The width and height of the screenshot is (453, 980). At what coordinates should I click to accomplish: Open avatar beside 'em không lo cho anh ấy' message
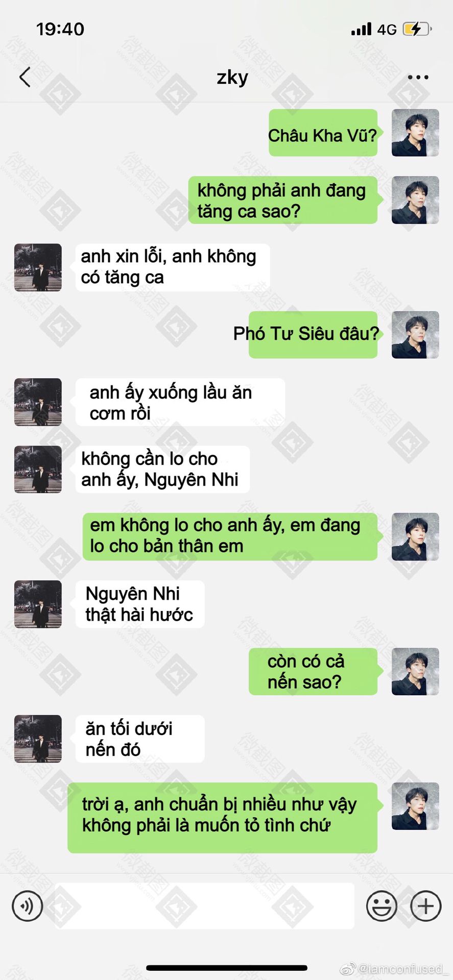[415, 537]
